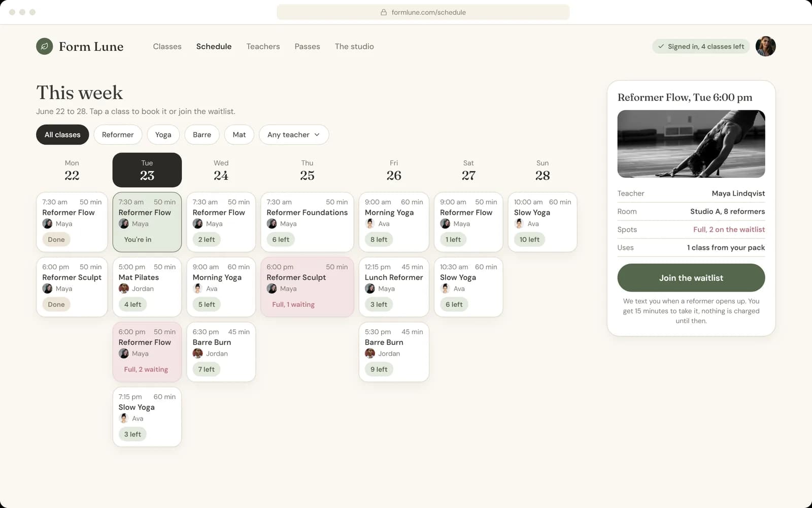Select the Mon 22 day header
Screen dimensions: 812x508
[72, 170]
